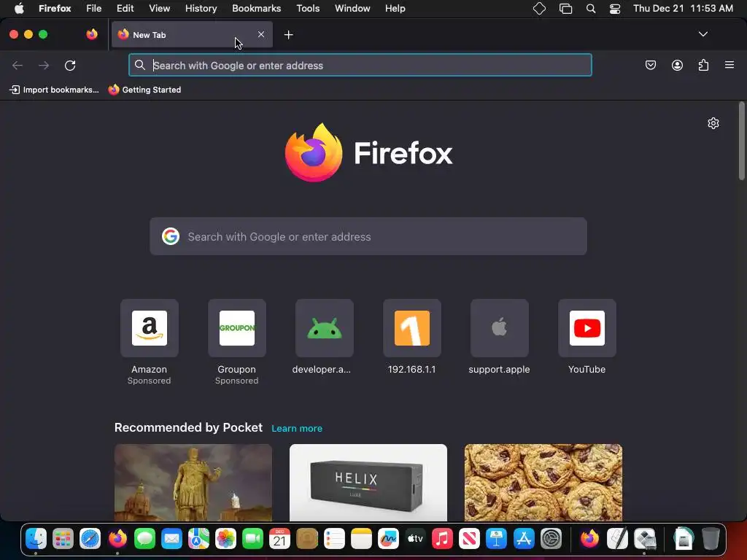The image size is (747, 560).
Task: Open Reminders from the Dock
Action: coord(334,539)
